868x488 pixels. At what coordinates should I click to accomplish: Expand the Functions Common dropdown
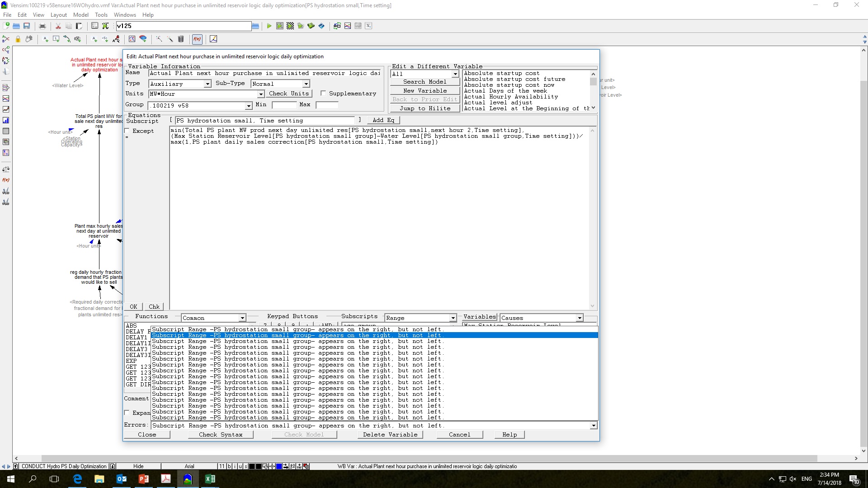click(242, 318)
